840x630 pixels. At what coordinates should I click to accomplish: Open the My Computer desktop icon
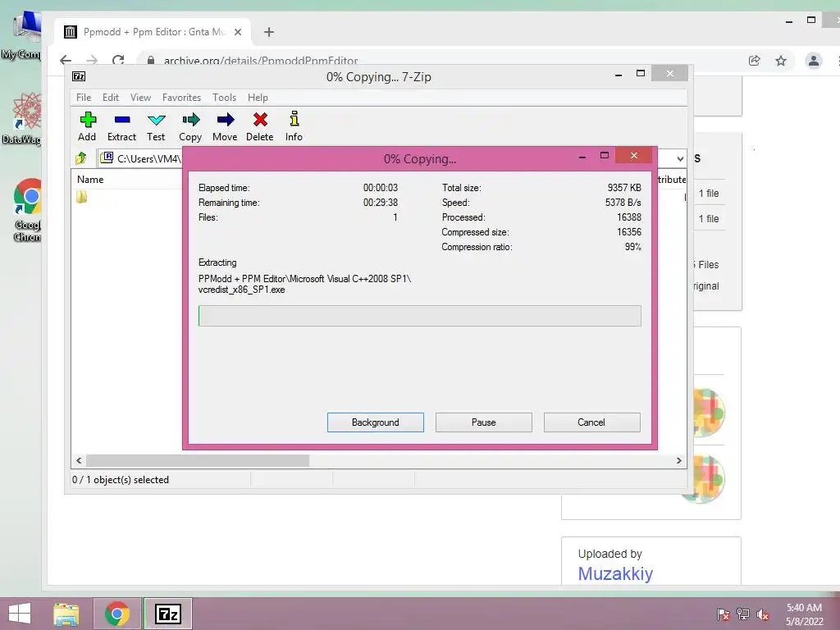point(21,34)
